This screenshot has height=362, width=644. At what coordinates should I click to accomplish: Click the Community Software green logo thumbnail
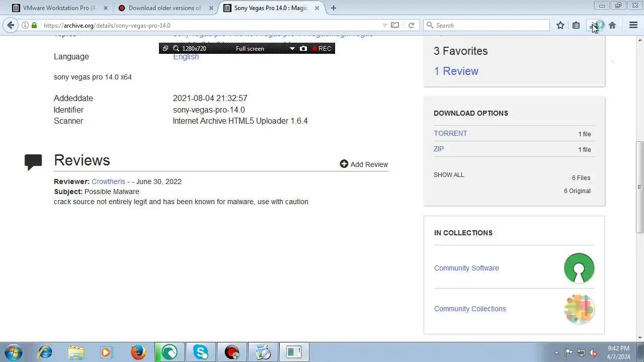579,268
